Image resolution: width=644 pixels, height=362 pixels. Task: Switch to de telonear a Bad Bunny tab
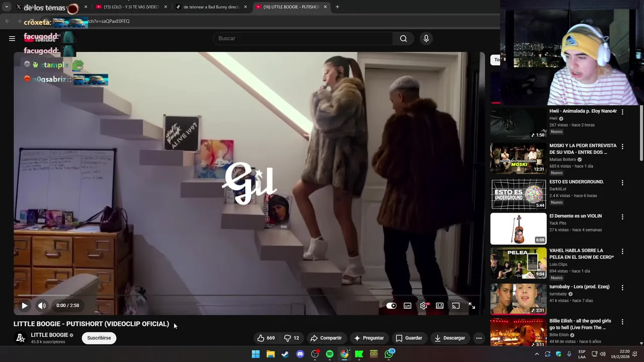(x=211, y=7)
